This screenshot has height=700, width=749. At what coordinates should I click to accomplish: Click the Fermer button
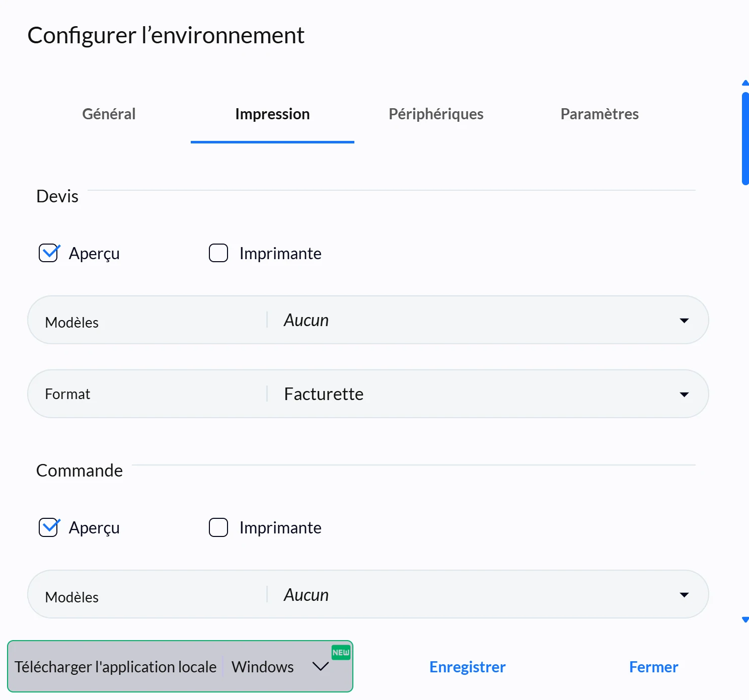(653, 667)
